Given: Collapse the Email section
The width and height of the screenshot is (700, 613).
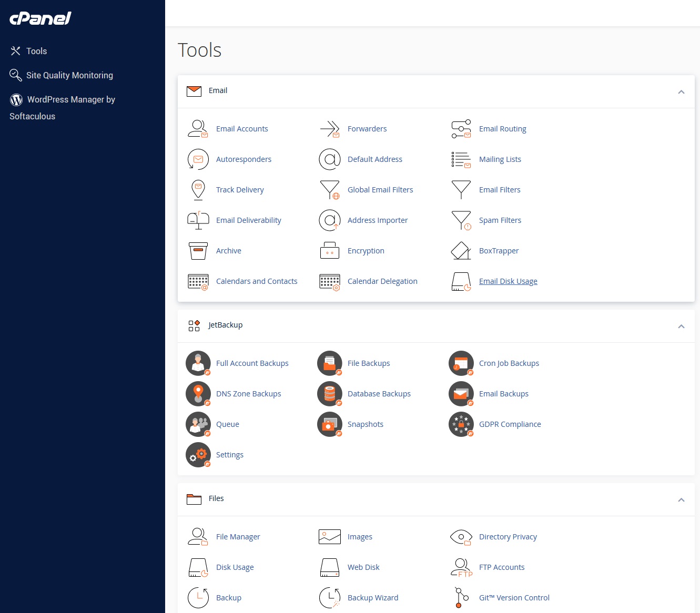Looking at the screenshot, I should 681,92.
